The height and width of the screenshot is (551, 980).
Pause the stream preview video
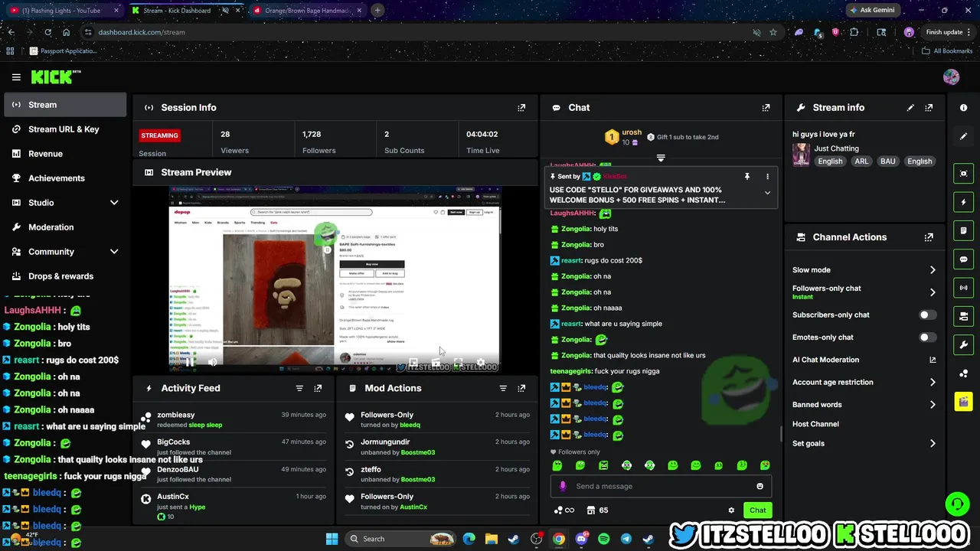(x=188, y=363)
